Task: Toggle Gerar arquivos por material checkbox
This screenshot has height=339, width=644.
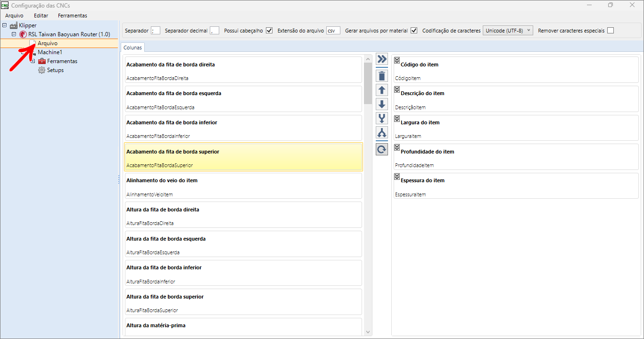Action: [414, 31]
